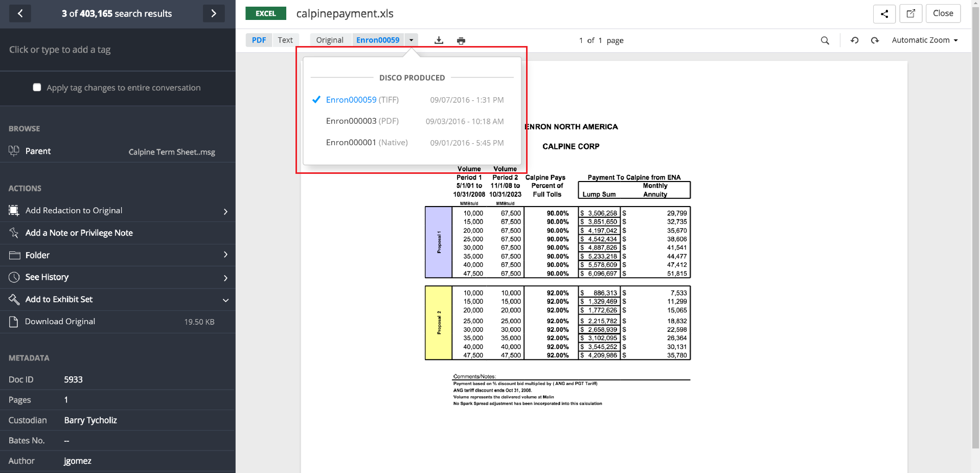
Task: Open the search in document tool
Action: tap(825, 40)
